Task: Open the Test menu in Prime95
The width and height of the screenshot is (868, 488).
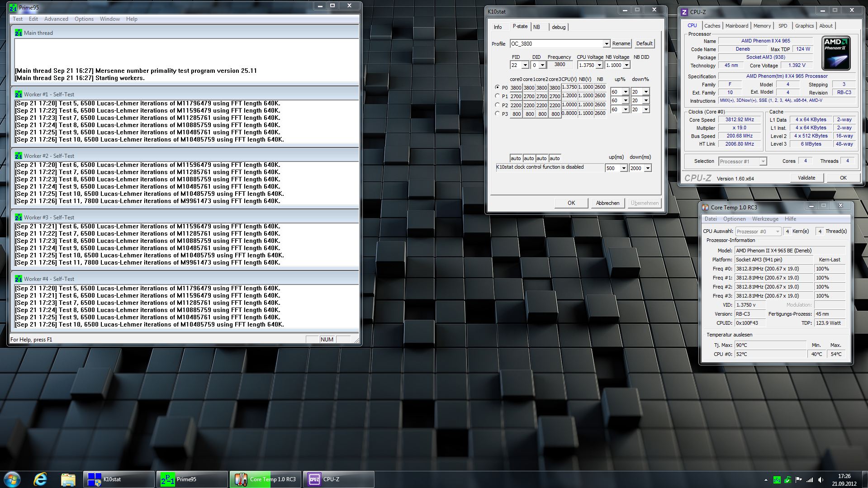Action: [18, 19]
